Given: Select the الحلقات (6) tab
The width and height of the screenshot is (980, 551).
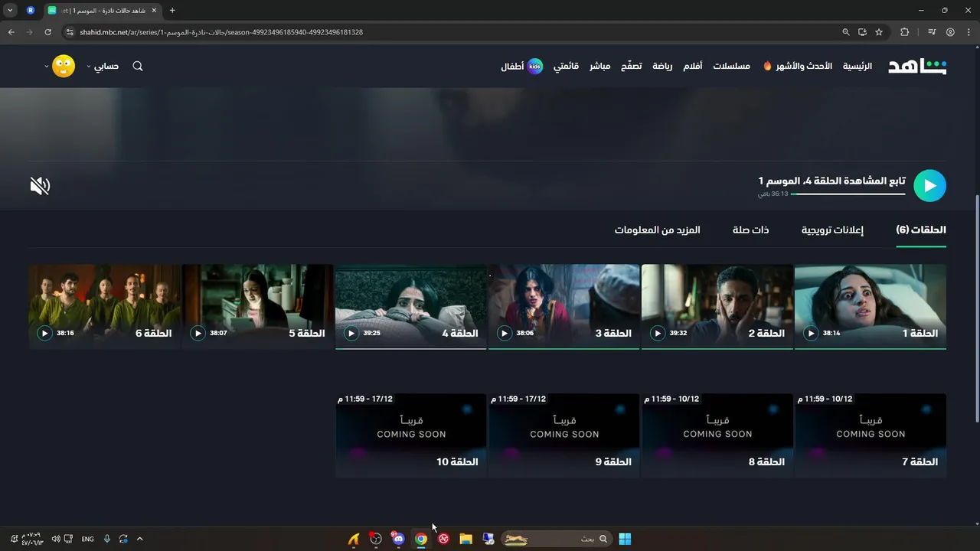Looking at the screenshot, I should 921,230.
